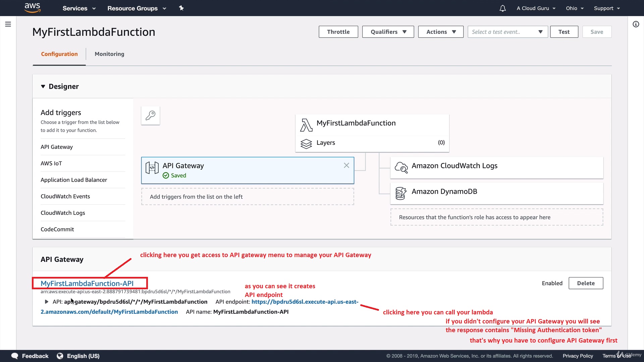
Task: Open the notifications bell
Action: [x=502, y=8]
